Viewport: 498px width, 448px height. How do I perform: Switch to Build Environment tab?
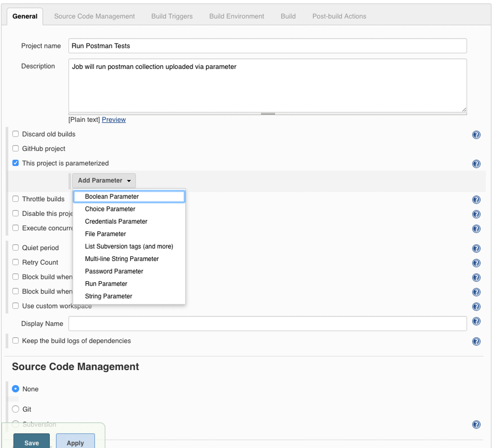click(x=236, y=16)
